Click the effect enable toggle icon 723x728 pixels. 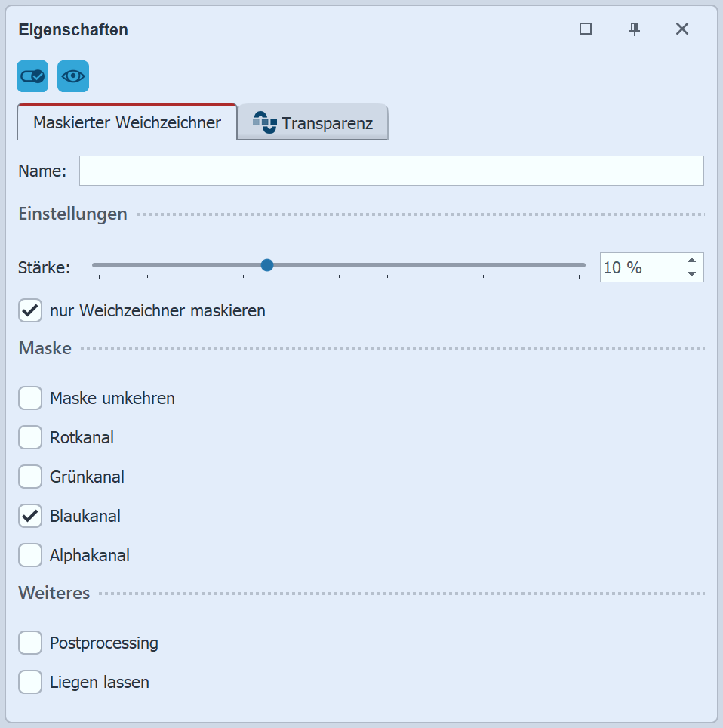pos(32,76)
